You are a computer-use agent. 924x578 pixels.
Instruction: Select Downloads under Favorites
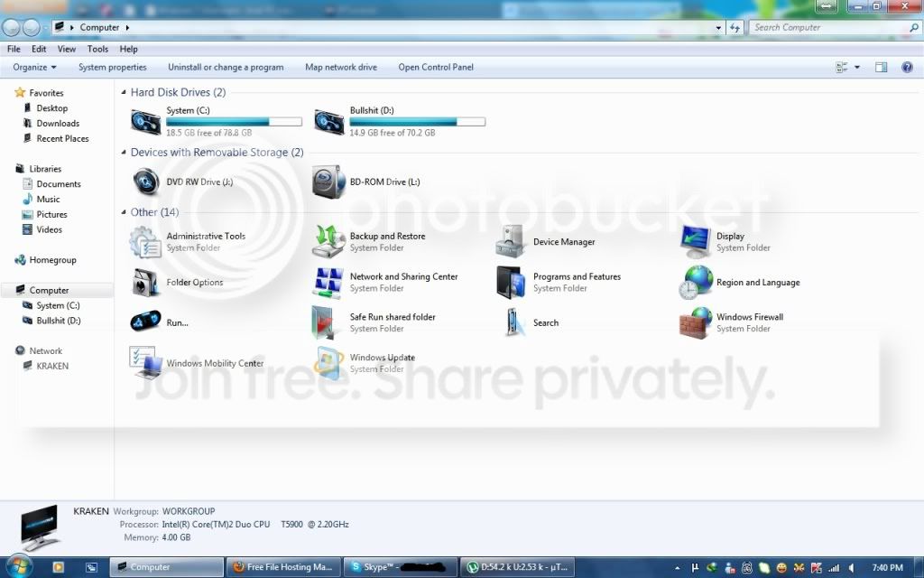(x=58, y=123)
